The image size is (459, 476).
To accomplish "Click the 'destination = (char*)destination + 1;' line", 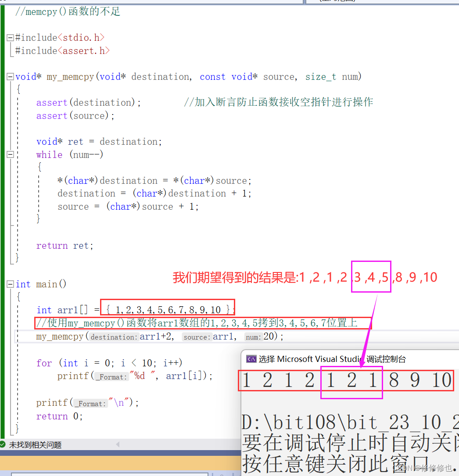I will (x=154, y=193).
